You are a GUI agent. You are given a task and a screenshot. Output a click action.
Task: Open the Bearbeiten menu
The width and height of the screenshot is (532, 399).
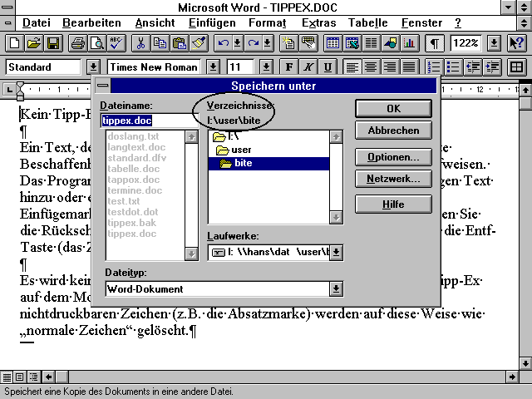[91, 22]
